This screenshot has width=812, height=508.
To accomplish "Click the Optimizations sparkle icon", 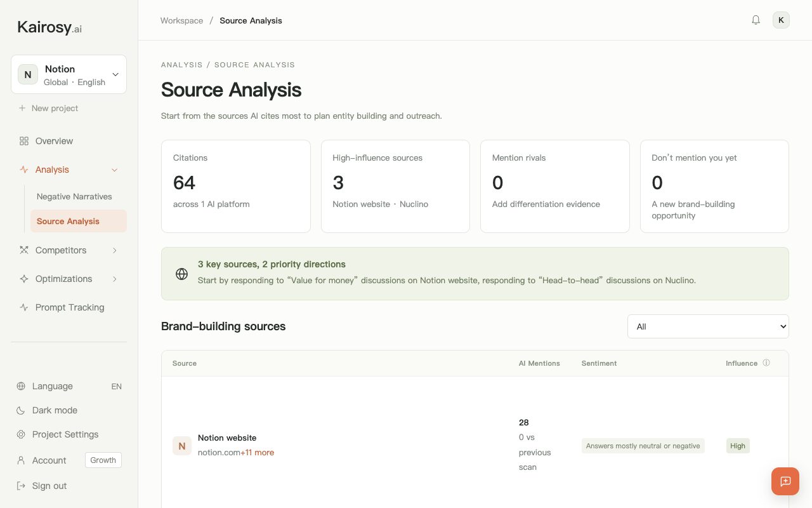I will (24, 279).
